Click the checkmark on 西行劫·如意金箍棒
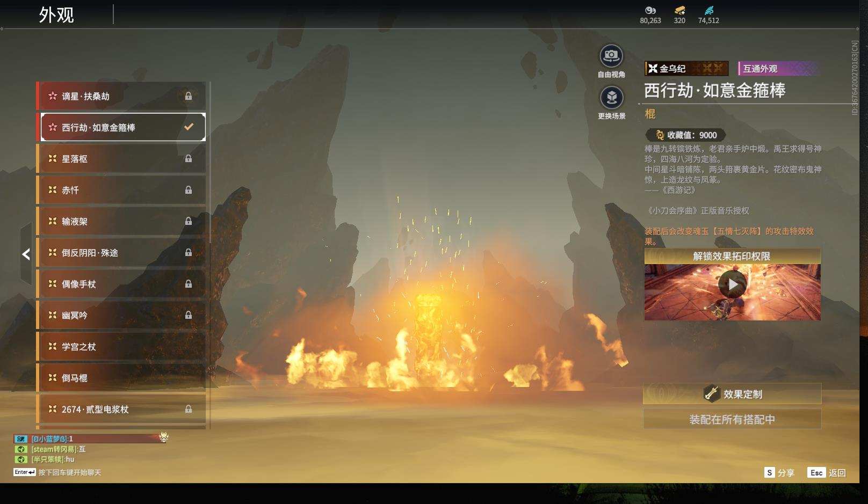The width and height of the screenshot is (868, 504). (x=189, y=127)
